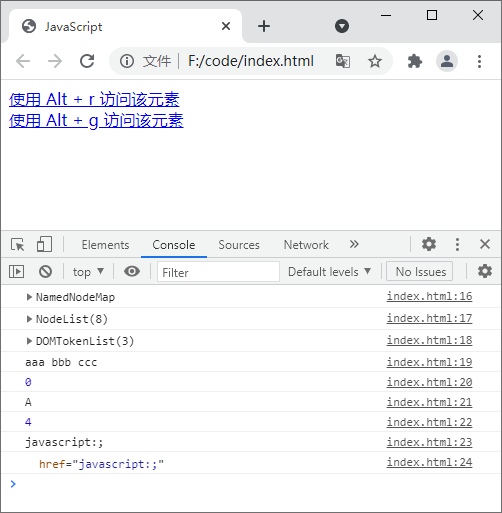This screenshot has width=502, height=513.
Task: Expand the NodeList(8) entry
Action: coord(29,319)
